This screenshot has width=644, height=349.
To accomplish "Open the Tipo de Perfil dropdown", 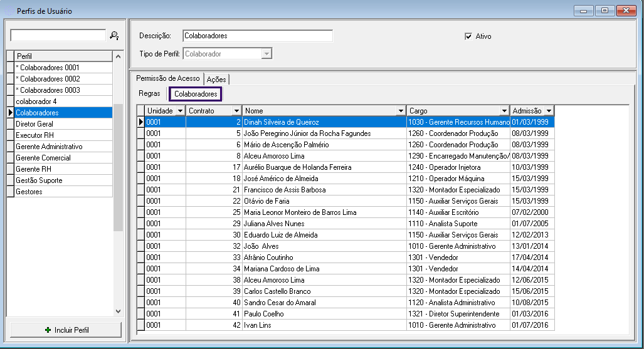I will (x=267, y=54).
